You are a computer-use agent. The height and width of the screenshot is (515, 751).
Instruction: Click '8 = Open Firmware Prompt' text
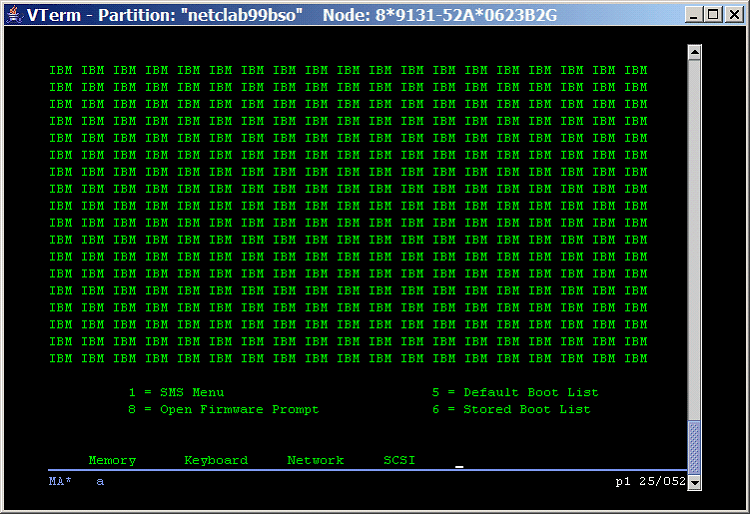coord(224,410)
